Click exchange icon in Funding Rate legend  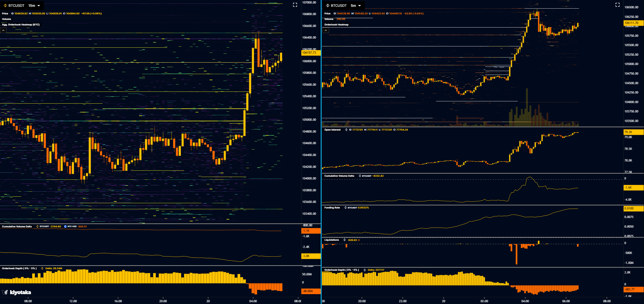pos(345,208)
